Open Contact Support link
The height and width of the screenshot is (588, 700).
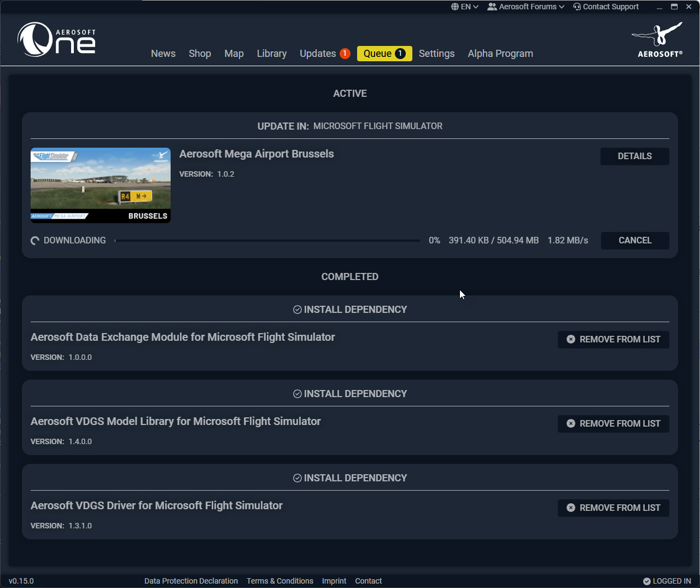pos(606,7)
